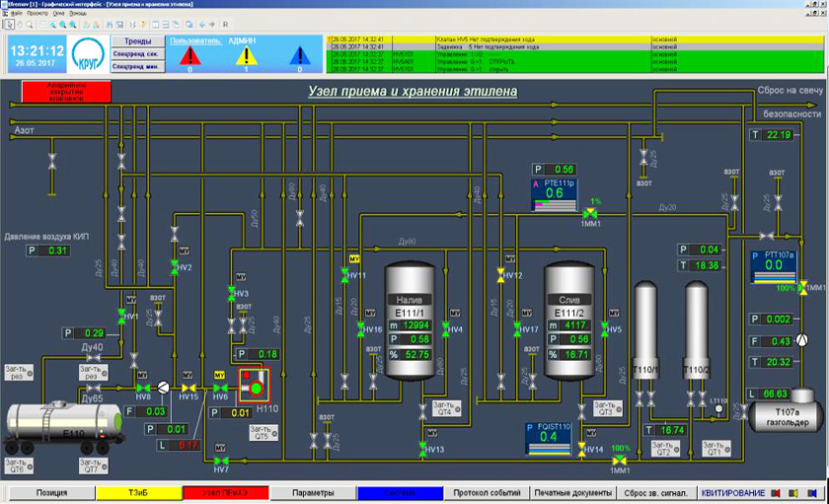Click the Пользователь link
This screenshot has width=829, height=504.
195,40
